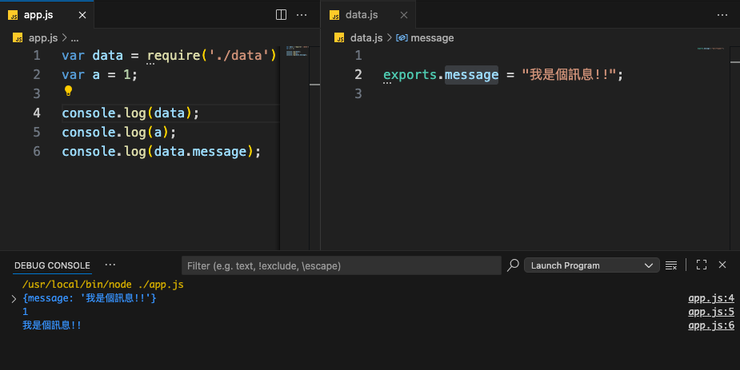Click the last console output 我是個訊息!!

click(x=52, y=326)
